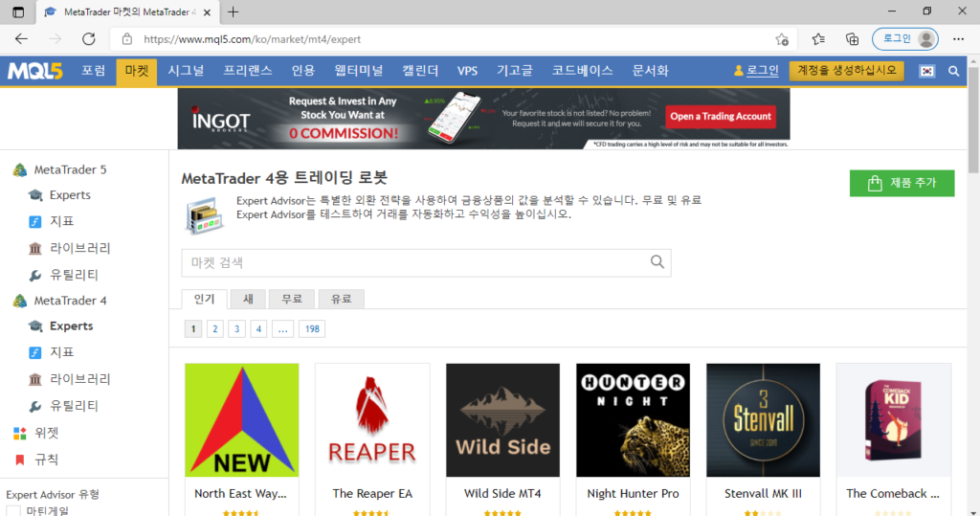This screenshot has width=980, height=516.
Task: Focus the 마켓 검색 search field
Action: 426,262
